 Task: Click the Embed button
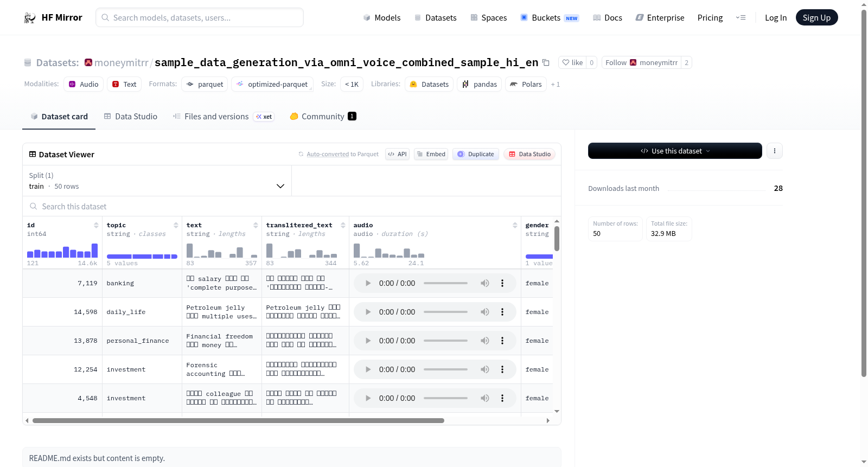[x=431, y=154]
